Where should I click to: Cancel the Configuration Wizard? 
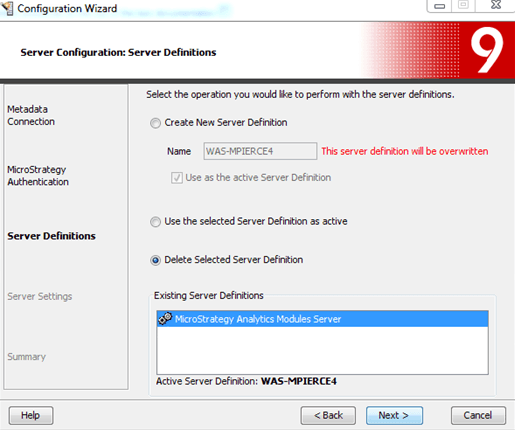tap(478, 415)
